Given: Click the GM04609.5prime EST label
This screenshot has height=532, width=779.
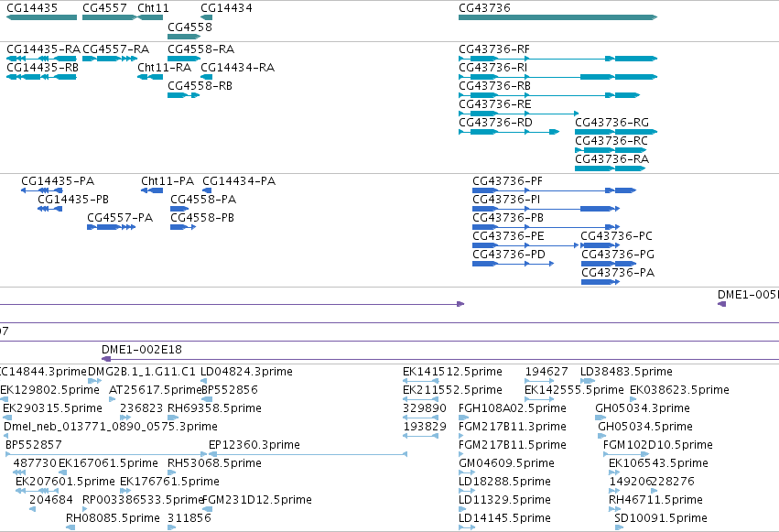Looking at the screenshot, I should tap(506, 463).
